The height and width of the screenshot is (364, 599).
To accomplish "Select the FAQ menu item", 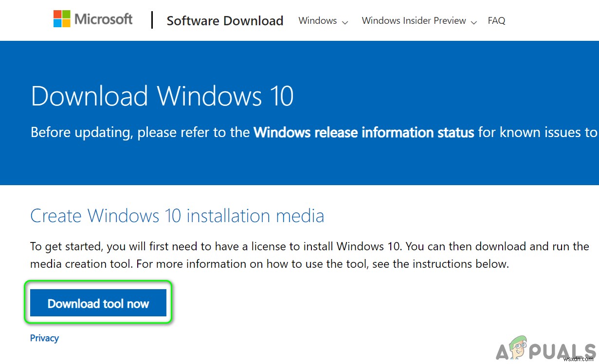I will tap(496, 20).
